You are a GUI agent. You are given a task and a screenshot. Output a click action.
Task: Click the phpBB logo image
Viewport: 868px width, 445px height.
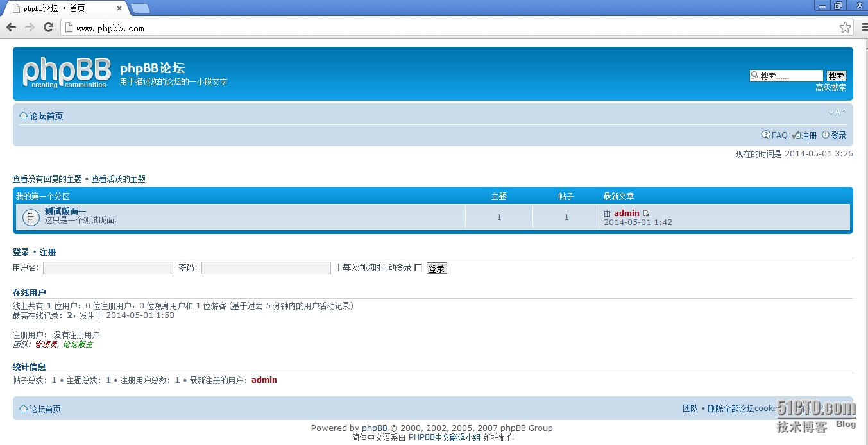click(x=67, y=73)
